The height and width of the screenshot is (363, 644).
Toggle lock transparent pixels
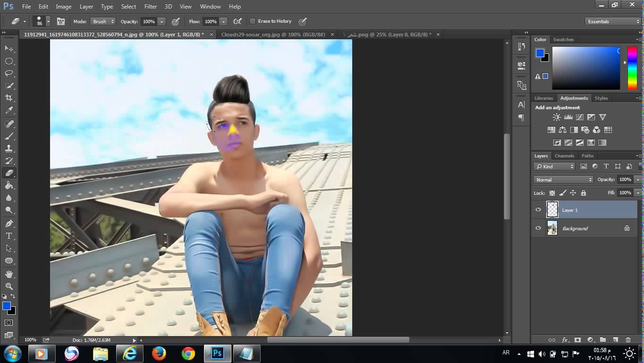(x=552, y=193)
